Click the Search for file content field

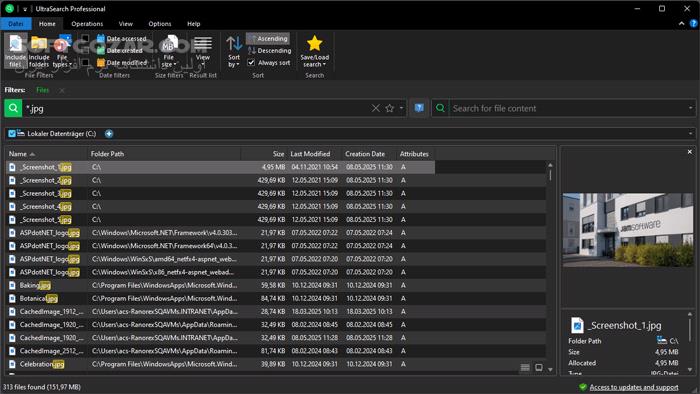point(567,108)
